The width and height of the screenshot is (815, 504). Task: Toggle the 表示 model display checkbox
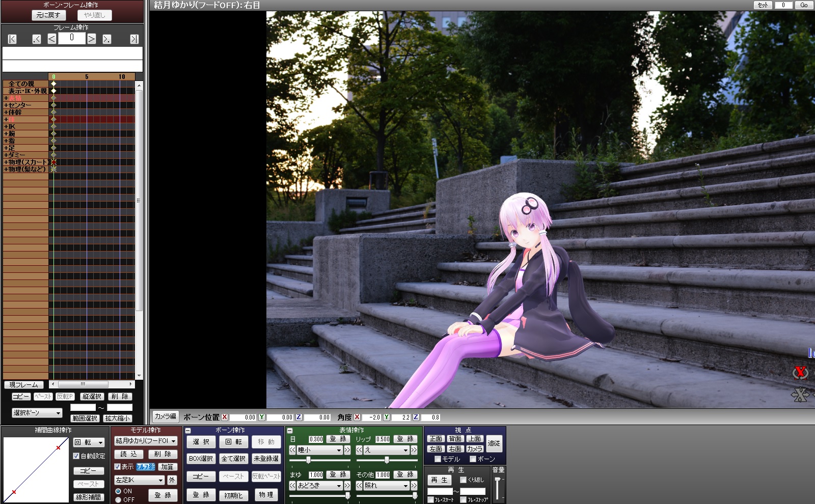click(x=117, y=467)
